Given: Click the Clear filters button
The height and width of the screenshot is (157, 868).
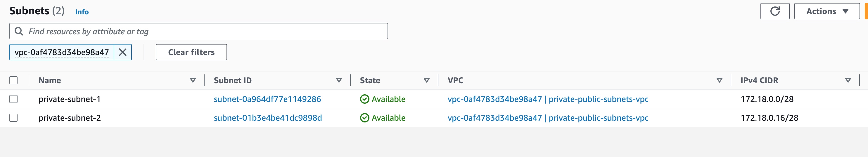Looking at the screenshot, I should [x=191, y=52].
